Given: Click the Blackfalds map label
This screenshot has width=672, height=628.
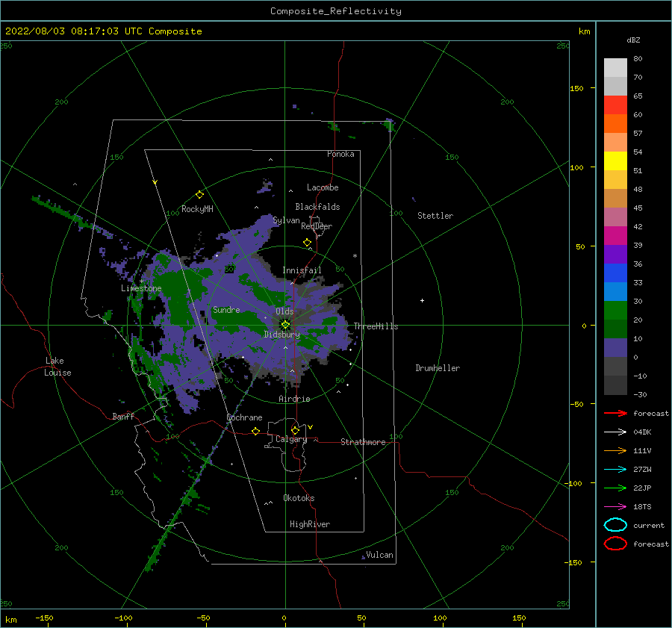Looking at the screenshot, I should click(x=317, y=207).
